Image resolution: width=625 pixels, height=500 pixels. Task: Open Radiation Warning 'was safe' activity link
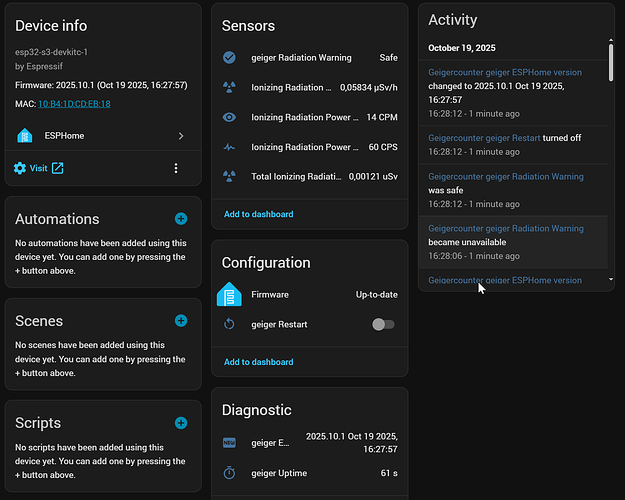(x=506, y=177)
